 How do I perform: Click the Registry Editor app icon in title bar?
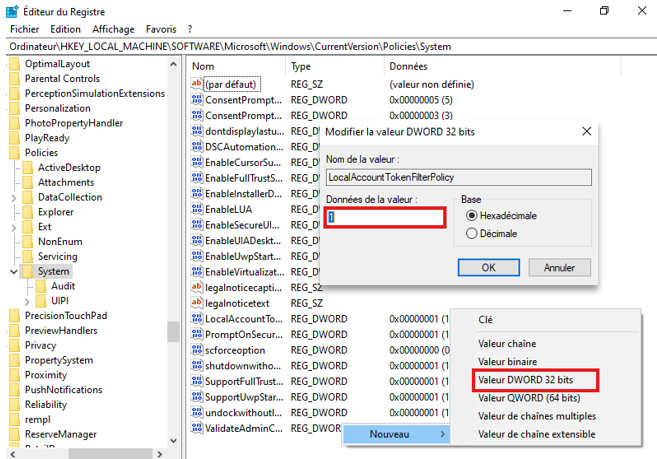point(12,10)
